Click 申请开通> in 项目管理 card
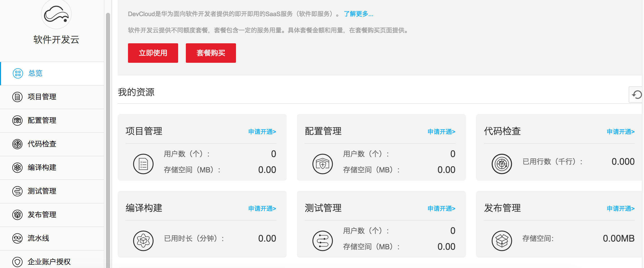This screenshot has width=644, height=268. point(262,132)
